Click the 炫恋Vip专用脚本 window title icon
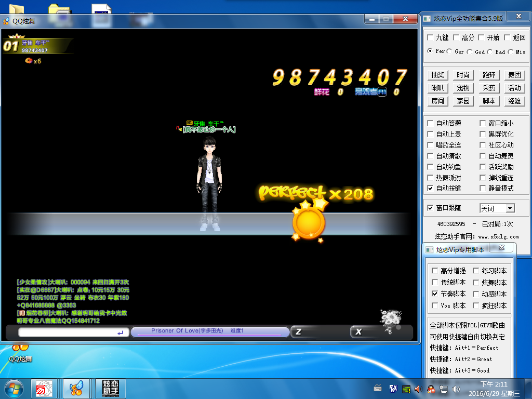Image resolution: width=532 pixels, height=399 pixels. click(x=430, y=250)
